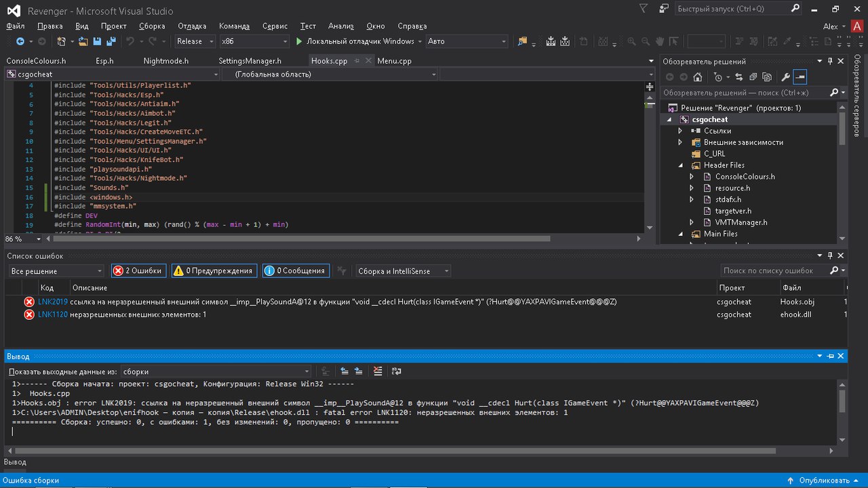Click Collapse All in Solution Explorer toolbar
Viewport: 868px width, 488px height.
(x=753, y=77)
